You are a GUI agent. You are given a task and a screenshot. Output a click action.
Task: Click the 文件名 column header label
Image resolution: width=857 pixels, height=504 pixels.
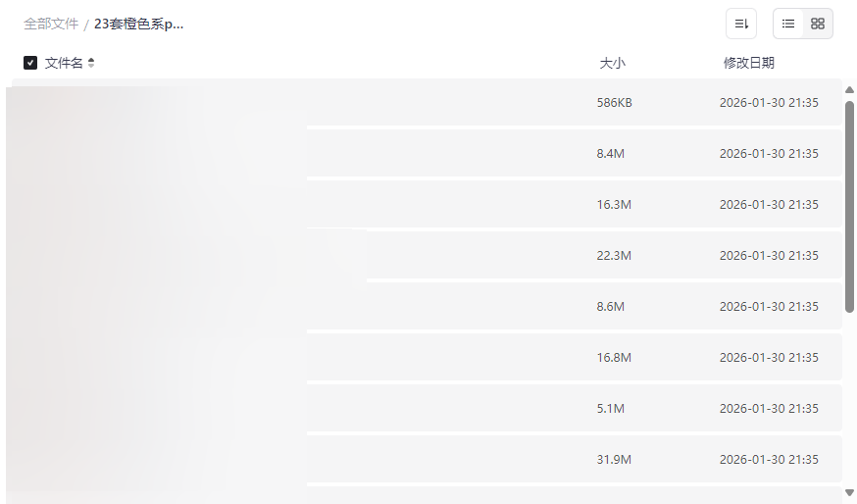tap(64, 63)
